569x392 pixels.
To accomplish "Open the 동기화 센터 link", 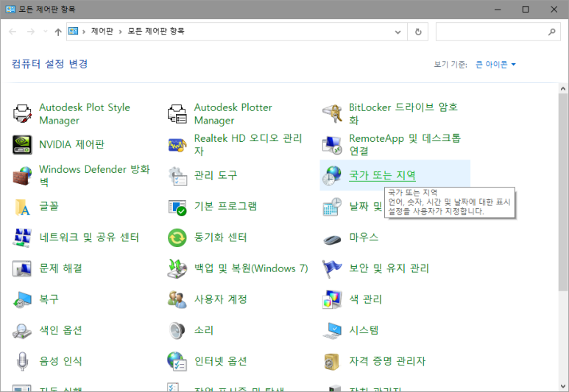I will (x=221, y=238).
